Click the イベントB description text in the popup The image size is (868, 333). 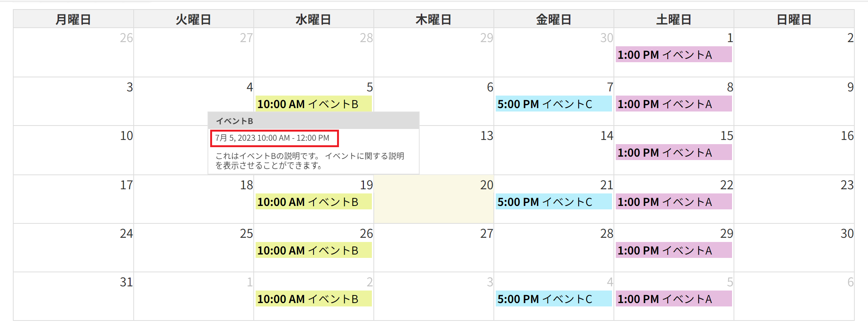310,161
